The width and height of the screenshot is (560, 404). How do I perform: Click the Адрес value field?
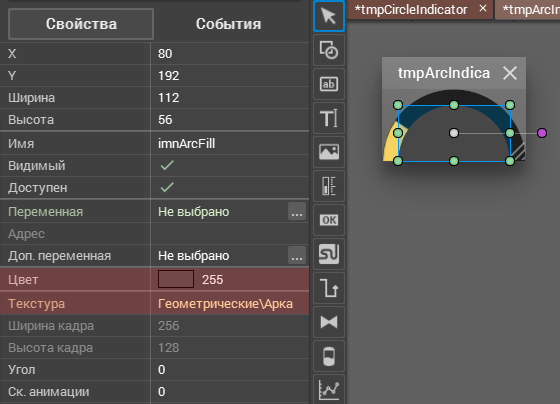point(230,234)
